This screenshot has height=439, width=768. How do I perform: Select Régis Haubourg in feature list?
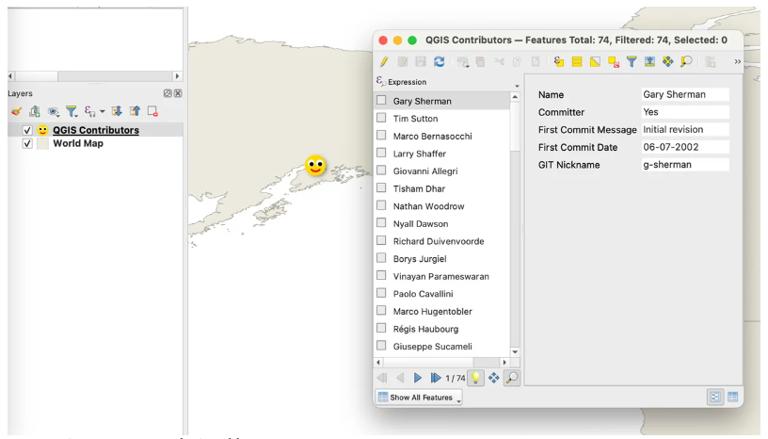point(426,329)
